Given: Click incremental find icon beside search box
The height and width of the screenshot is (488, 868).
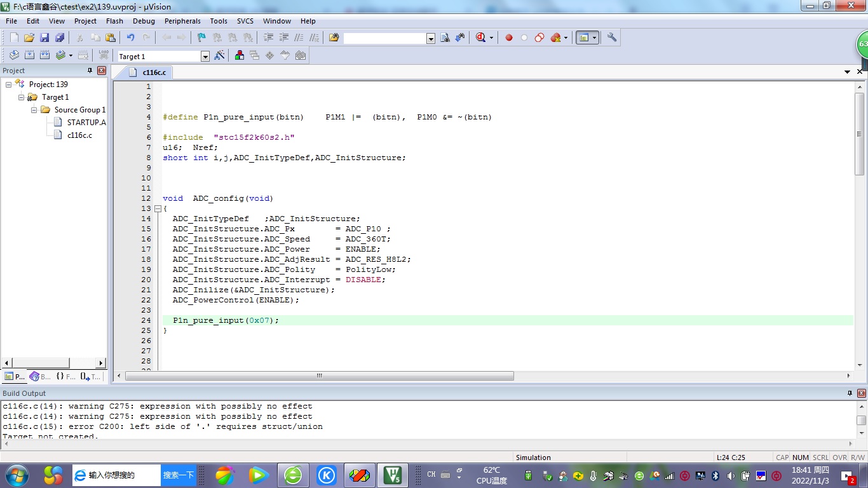Looking at the screenshot, I should pyautogui.click(x=460, y=37).
